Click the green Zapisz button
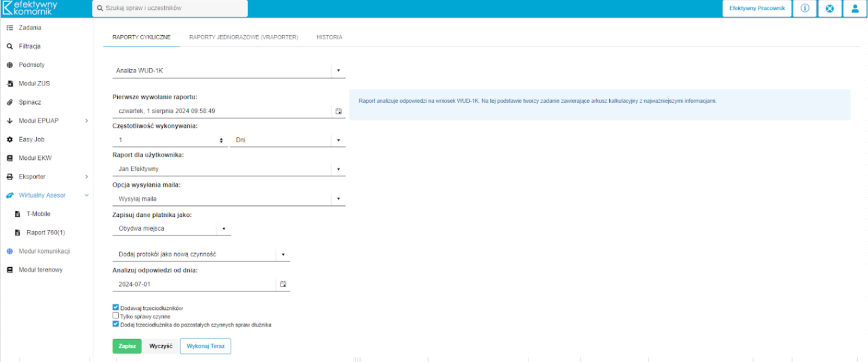Image resolution: width=868 pixels, height=362 pixels. pos(127,346)
